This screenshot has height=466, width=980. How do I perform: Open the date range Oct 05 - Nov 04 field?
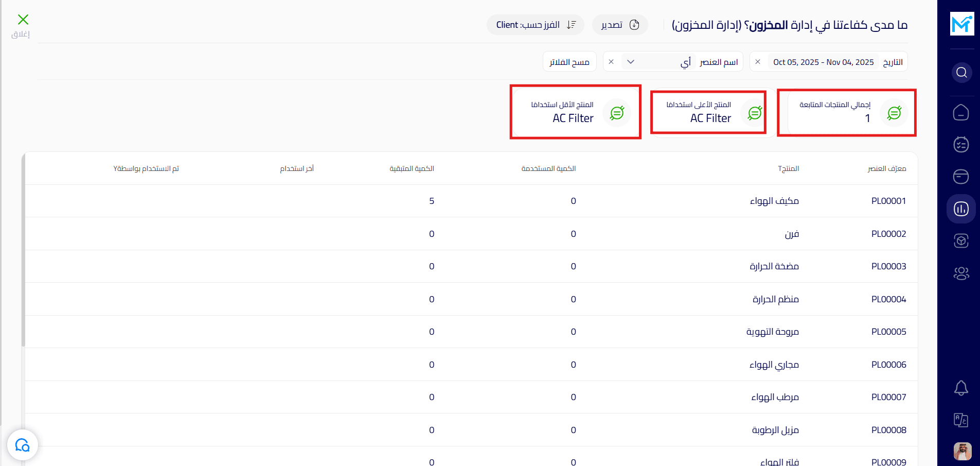[x=824, y=62]
